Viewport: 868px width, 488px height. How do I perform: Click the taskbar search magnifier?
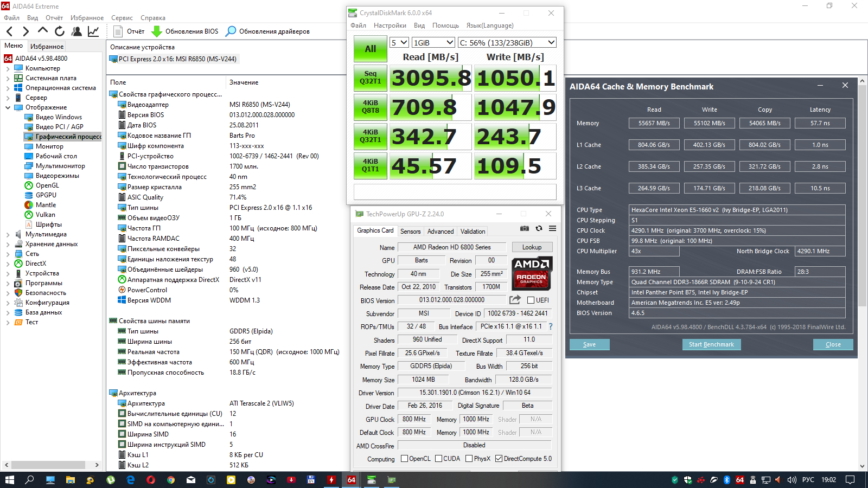(29, 480)
